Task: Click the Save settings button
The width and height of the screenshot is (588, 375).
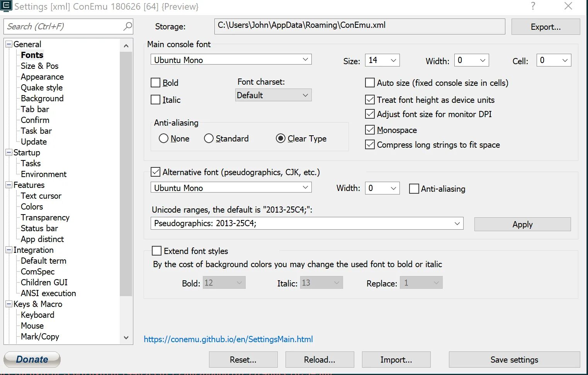Action: 514,360
